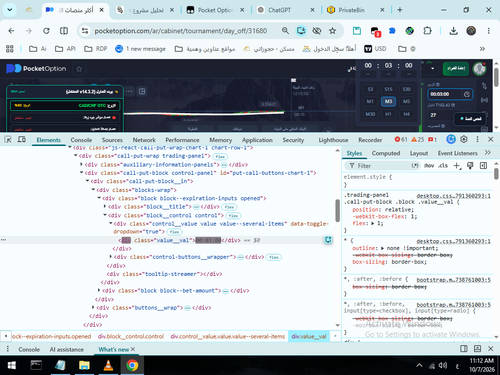Click the flex badge beside block__control control
The height and width of the screenshot is (375, 500).
coord(233,216)
